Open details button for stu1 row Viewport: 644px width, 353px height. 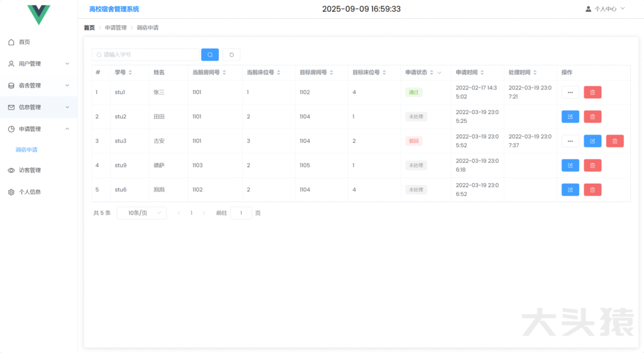pyautogui.click(x=570, y=92)
